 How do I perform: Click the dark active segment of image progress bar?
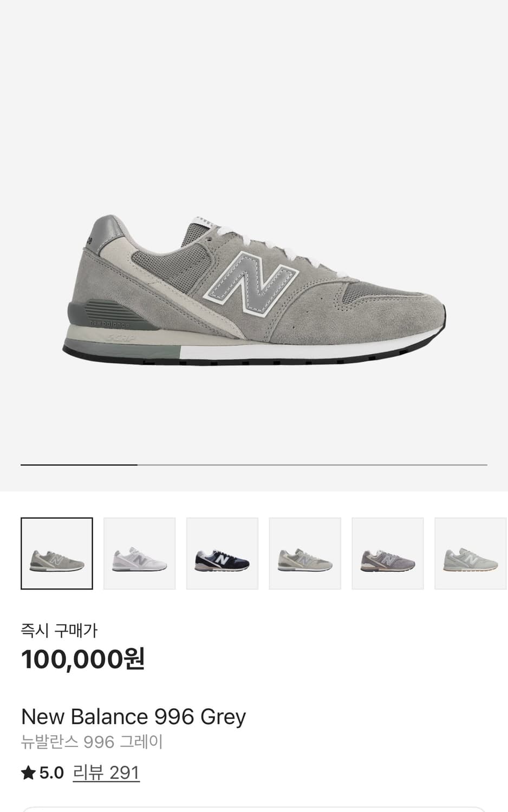79,464
